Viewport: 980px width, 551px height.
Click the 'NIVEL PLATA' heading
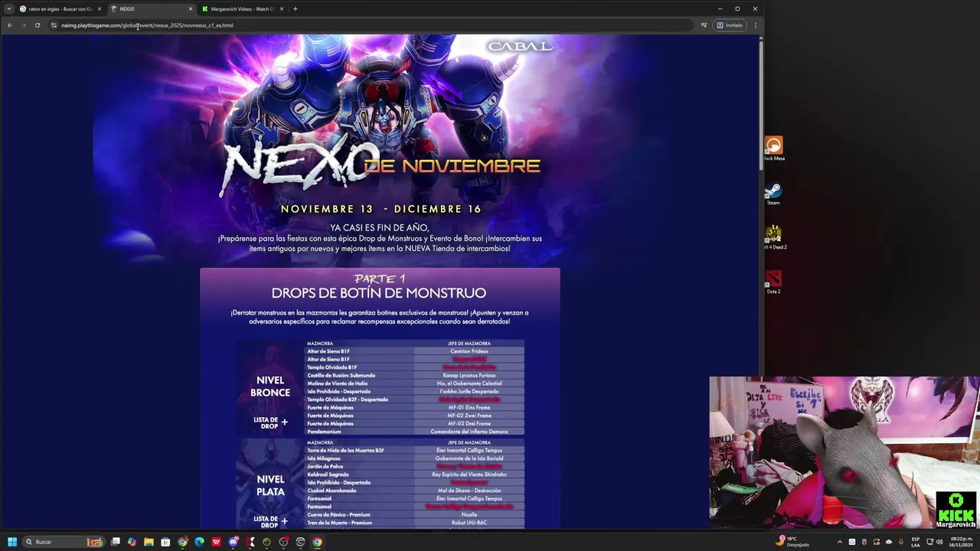click(x=270, y=485)
